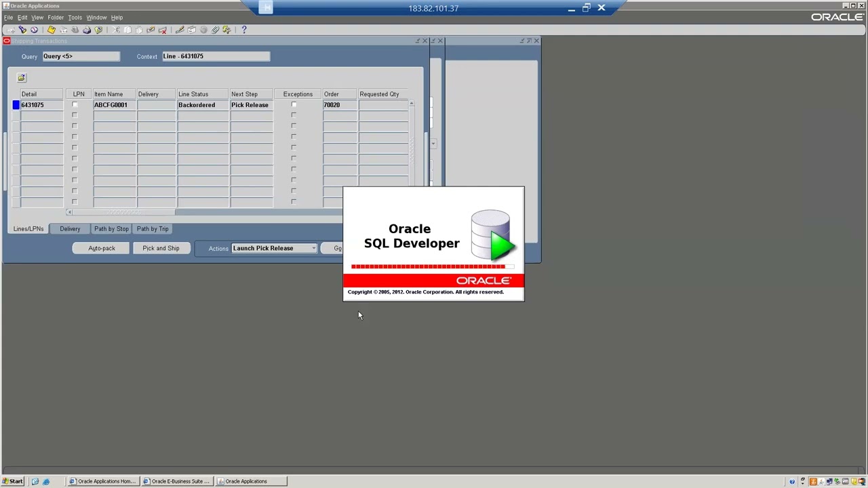Click the Start button on taskbar

point(12,481)
